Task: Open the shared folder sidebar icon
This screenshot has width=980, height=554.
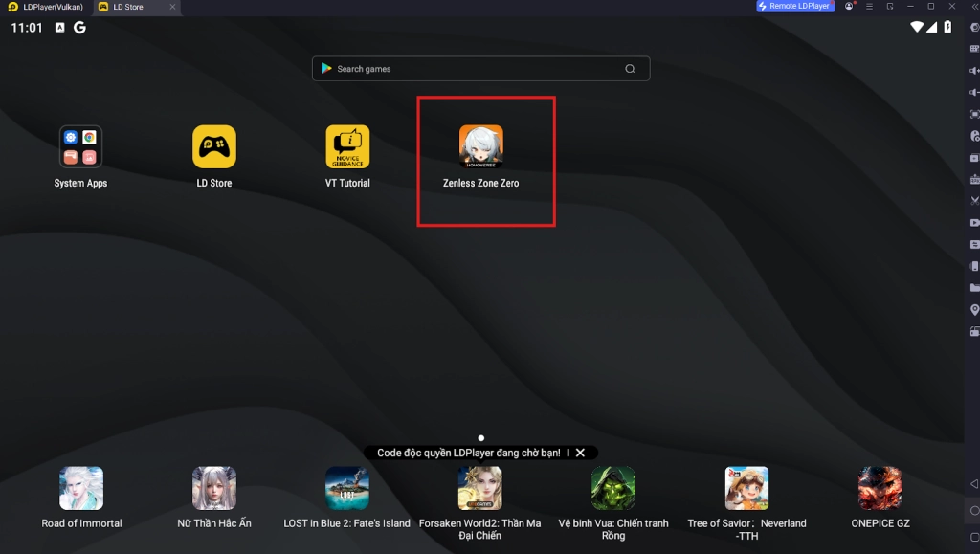Action: (x=974, y=287)
